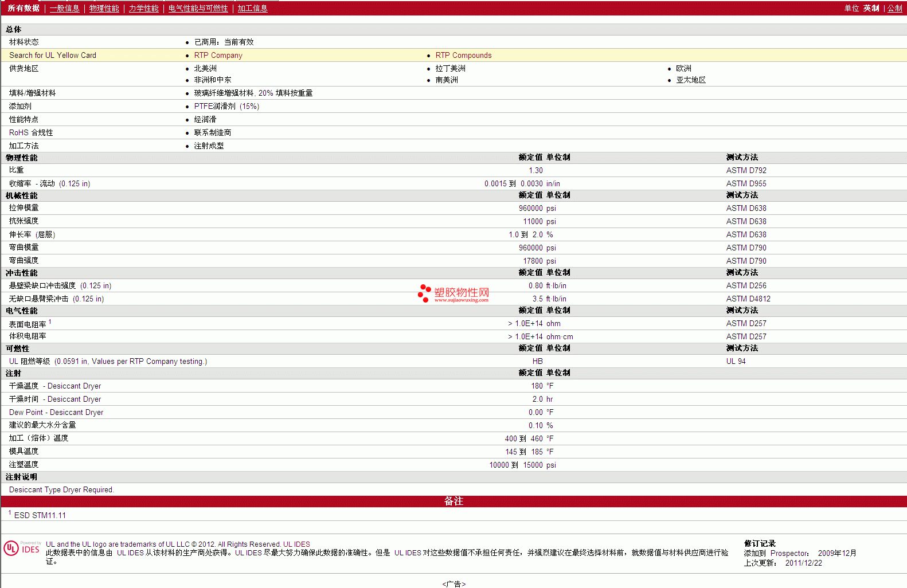Select the 所有数据 tab

pos(24,8)
